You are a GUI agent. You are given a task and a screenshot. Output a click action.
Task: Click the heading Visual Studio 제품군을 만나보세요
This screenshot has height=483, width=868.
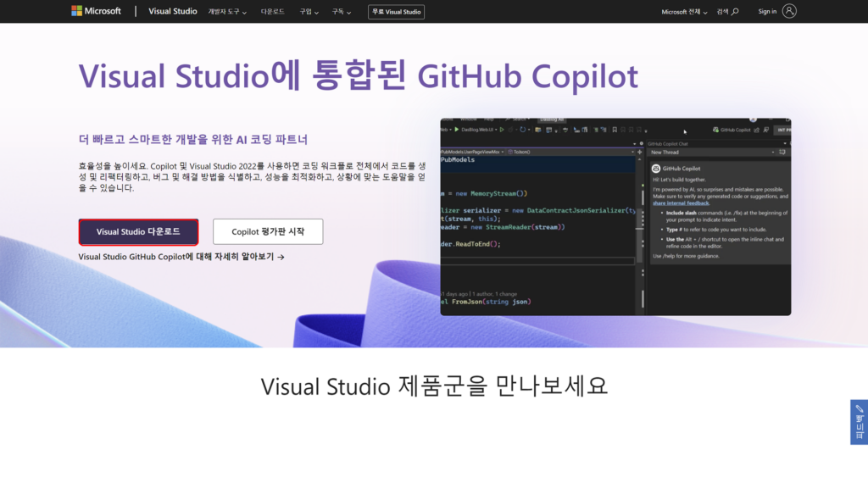tap(434, 386)
